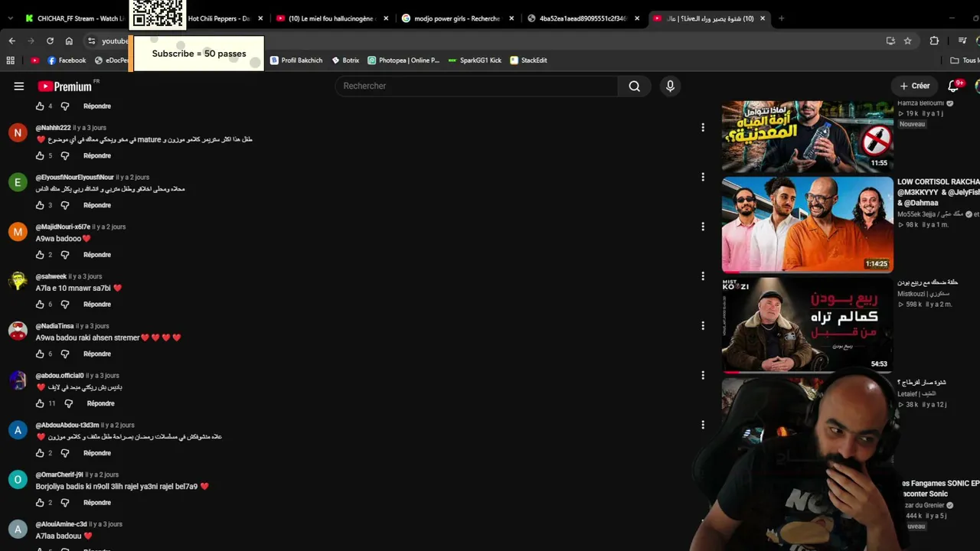Open the Botrix bookmark
Image resolution: width=980 pixels, height=551 pixels.
point(345,60)
